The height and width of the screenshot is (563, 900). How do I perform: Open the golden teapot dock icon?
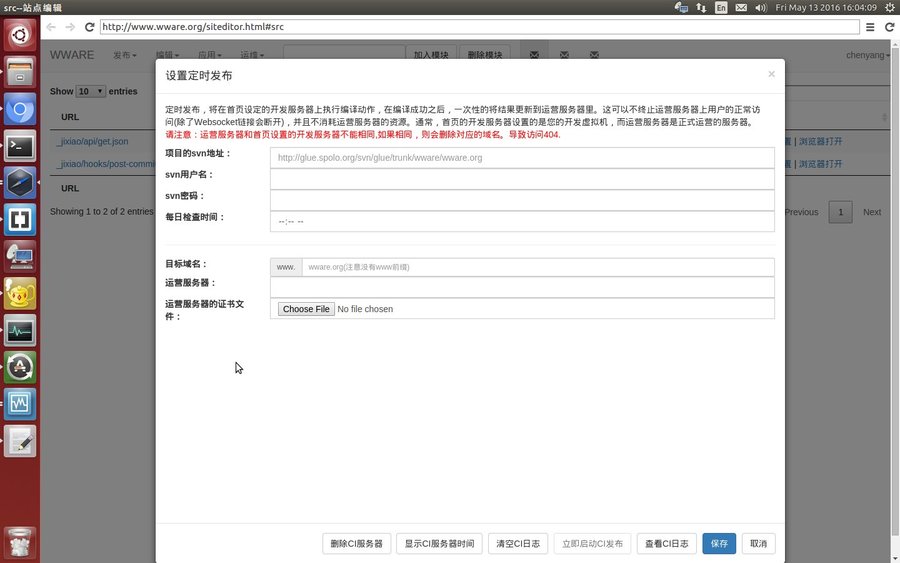pos(20,293)
